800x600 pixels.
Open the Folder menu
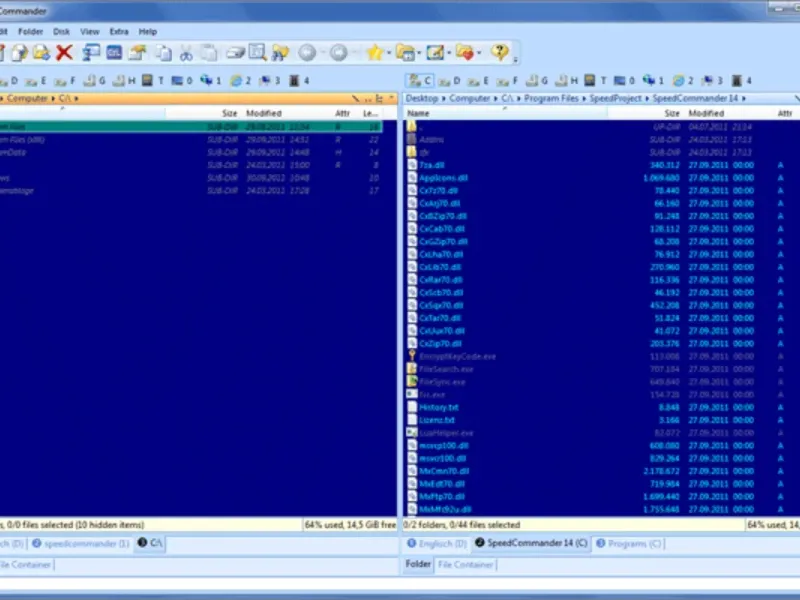(x=31, y=32)
